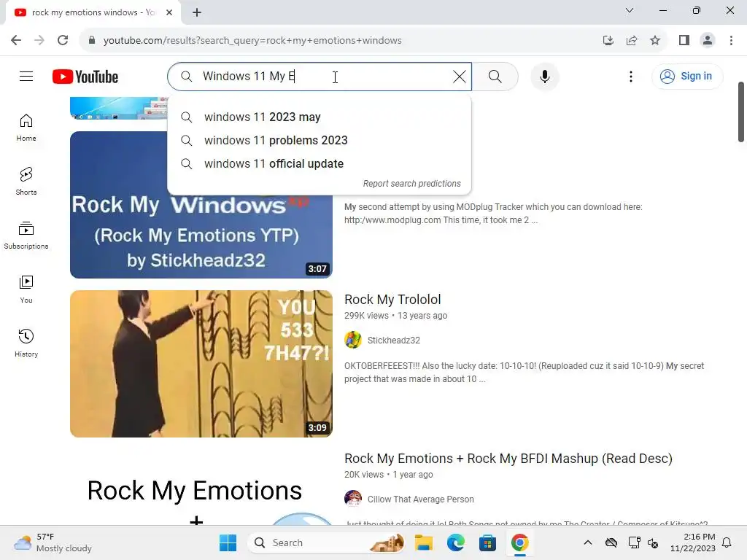Install app icon in address bar
This screenshot has width=747, height=560.
608,41
